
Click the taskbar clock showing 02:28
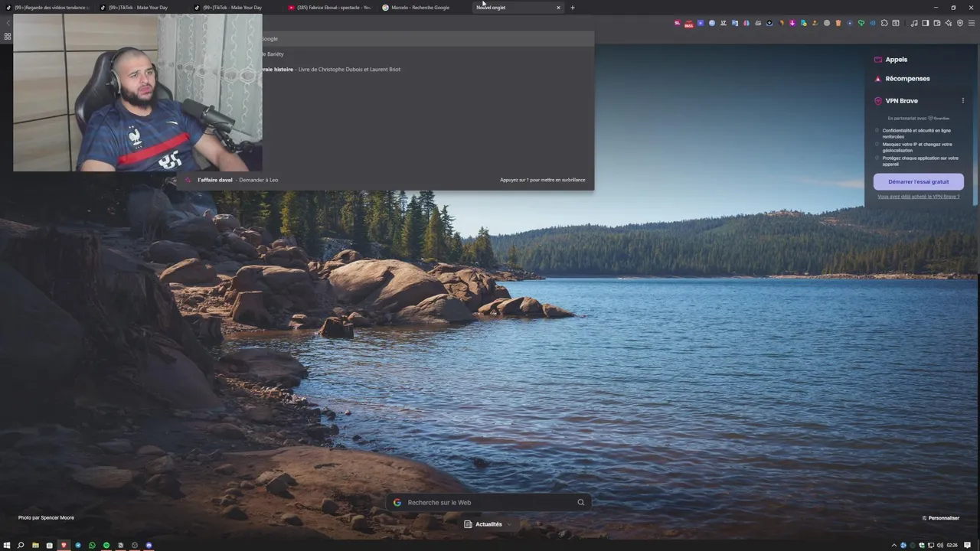click(952, 545)
